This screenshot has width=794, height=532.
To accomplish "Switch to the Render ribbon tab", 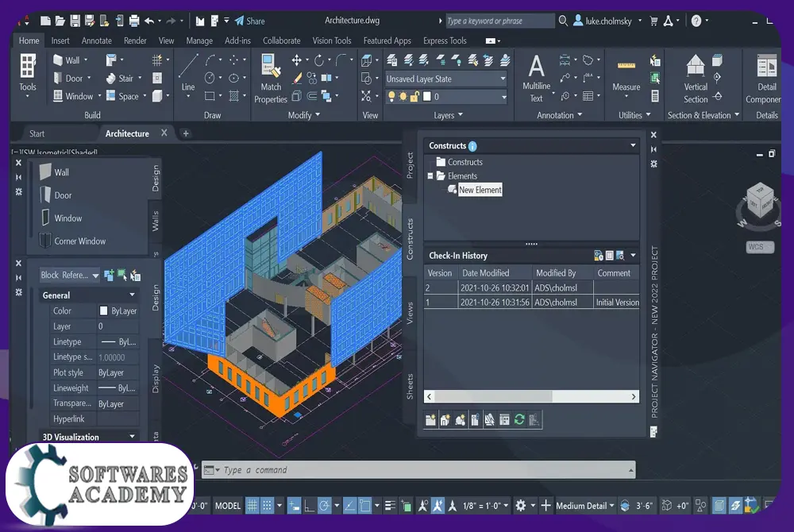I will tap(135, 40).
